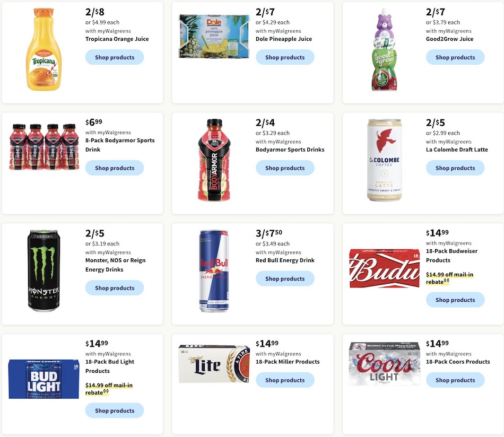Click Shop products for 18-Pack Budweiser Products
The height and width of the screenshot is (437, 504).
coord(455,299)
